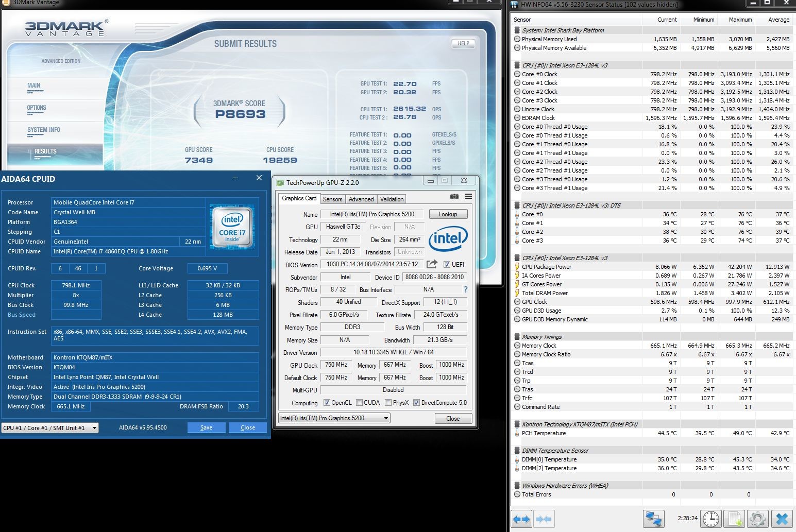This screenshot has width=796, height=532.
Task: Click the Intel Core i7 badge in AIDA64
Action: point(232,227)
